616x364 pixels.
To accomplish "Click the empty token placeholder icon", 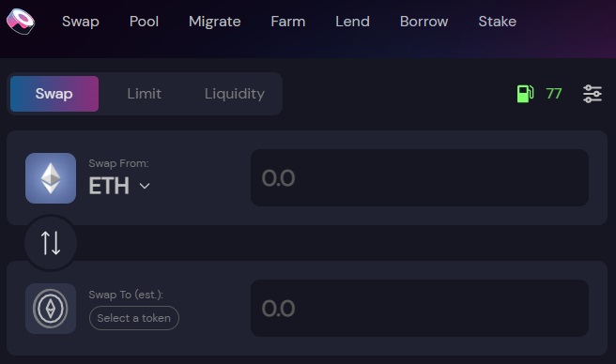I will coord(51,309).
